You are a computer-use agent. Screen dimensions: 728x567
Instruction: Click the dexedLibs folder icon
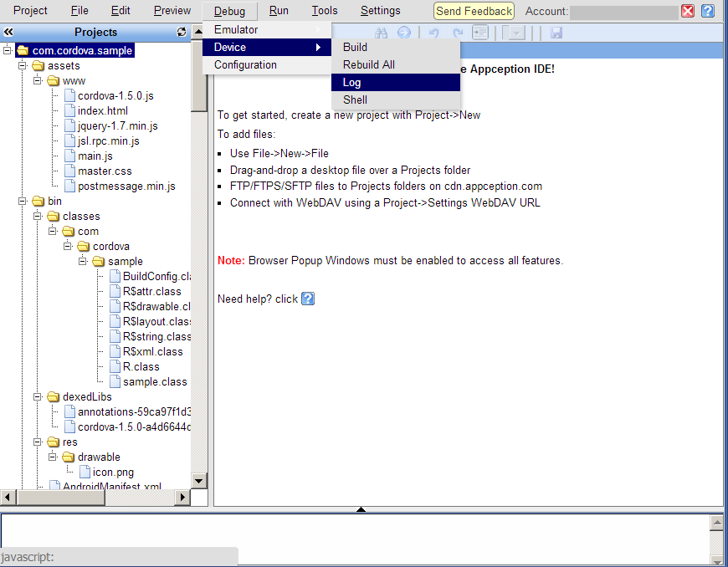click(x=54, y=396)
